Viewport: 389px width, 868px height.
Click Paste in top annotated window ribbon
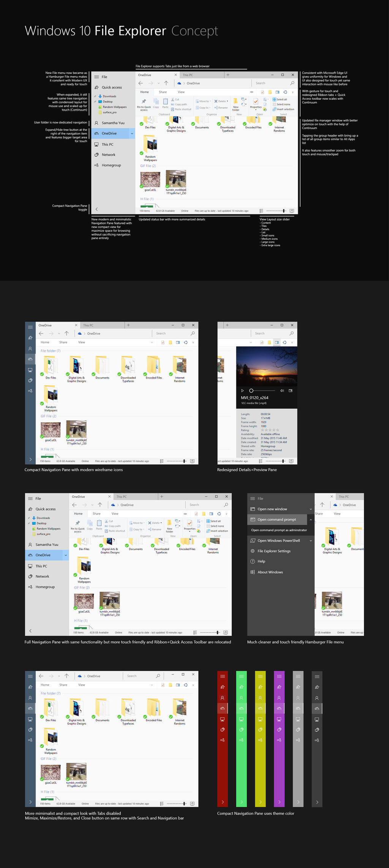[165, 103]
